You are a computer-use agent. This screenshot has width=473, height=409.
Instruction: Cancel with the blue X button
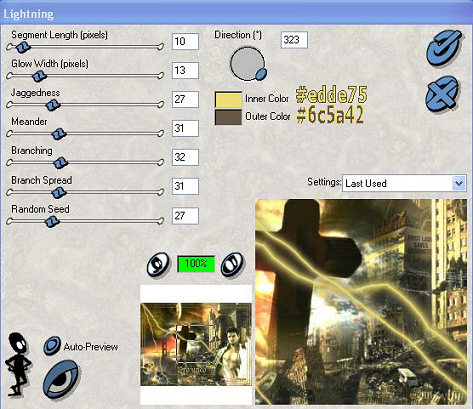point(442,94)
